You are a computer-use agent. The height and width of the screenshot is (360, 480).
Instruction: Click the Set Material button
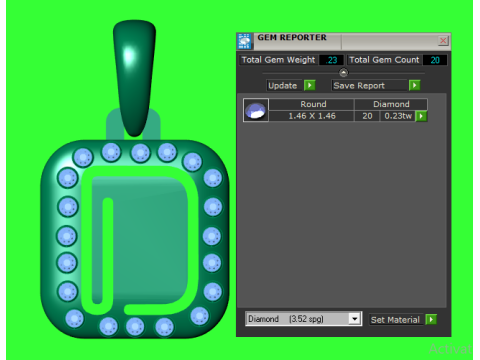[396, 320]
